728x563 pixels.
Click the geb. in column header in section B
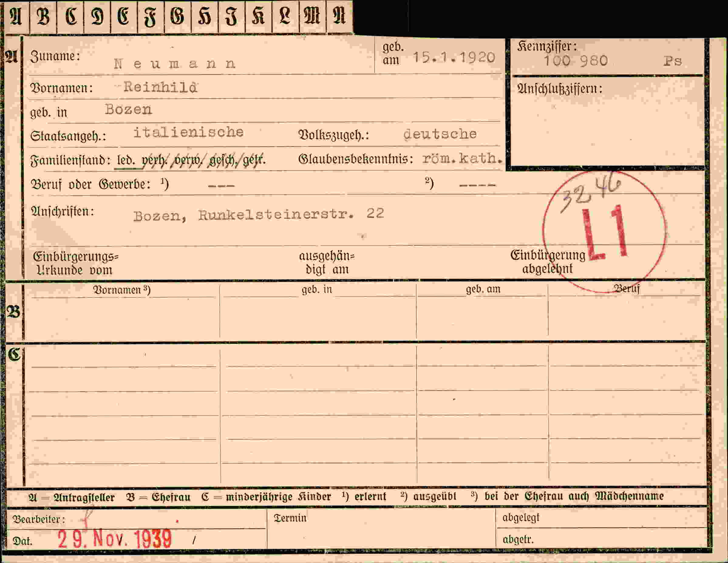(317, 289)
